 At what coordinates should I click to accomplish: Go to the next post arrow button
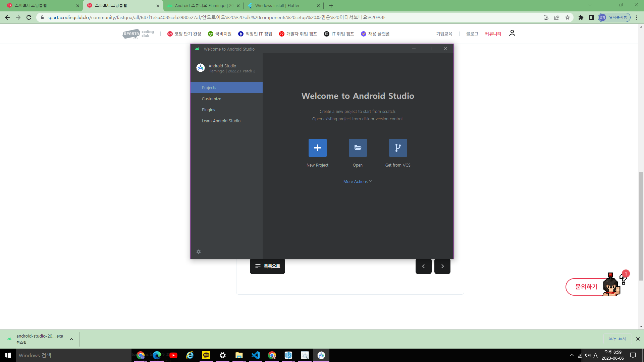coord(442,266)
